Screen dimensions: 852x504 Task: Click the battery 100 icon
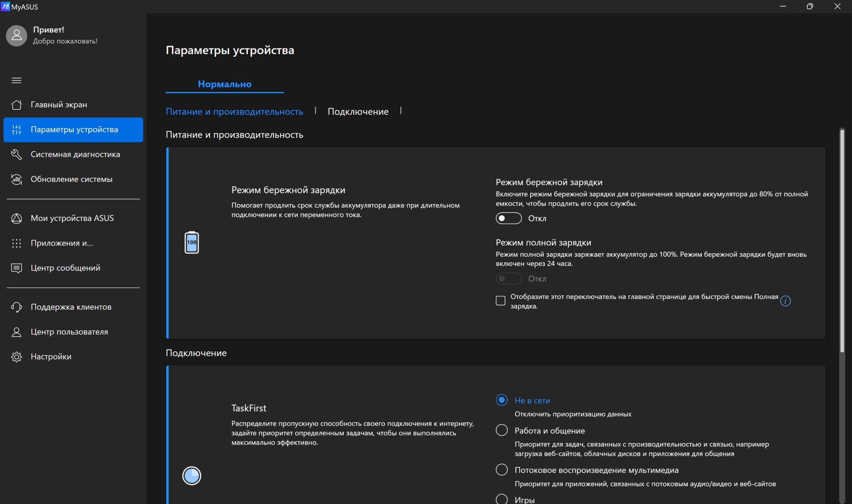pos(192,243)
